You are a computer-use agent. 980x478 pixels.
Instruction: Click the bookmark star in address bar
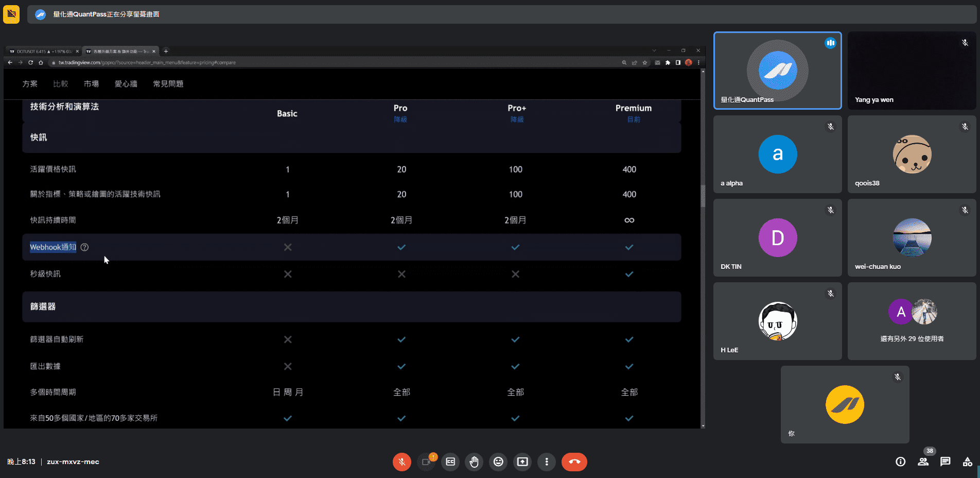644,62
